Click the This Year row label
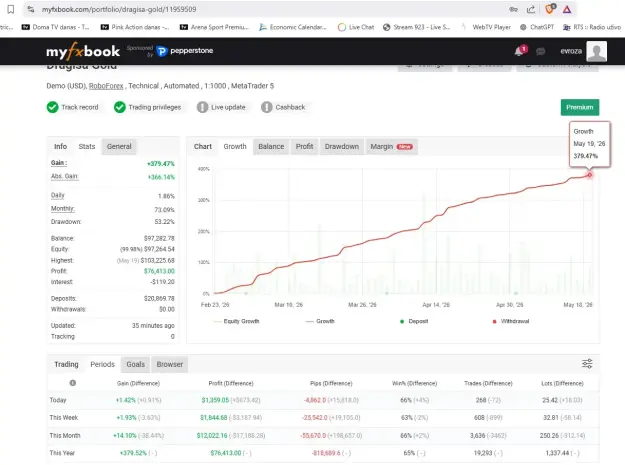Image resolution: width=625 pixels, height=465 pixels. pyautogui.click(x=62, y=453)
